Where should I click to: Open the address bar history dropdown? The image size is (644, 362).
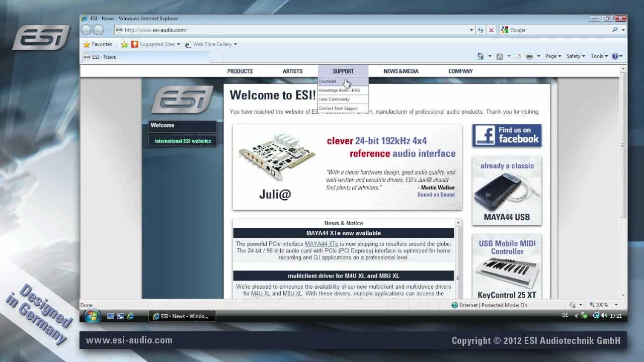pyautogui.click(x=471, y=30)
